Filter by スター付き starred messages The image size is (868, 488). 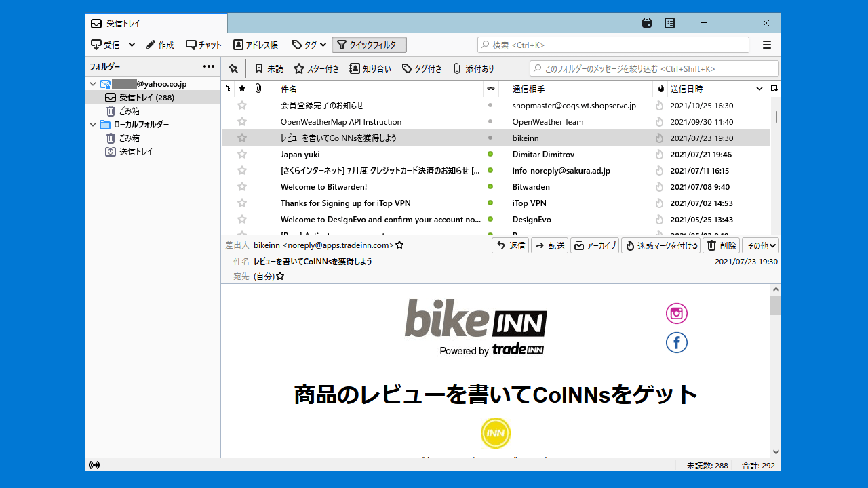coord(317,68)
